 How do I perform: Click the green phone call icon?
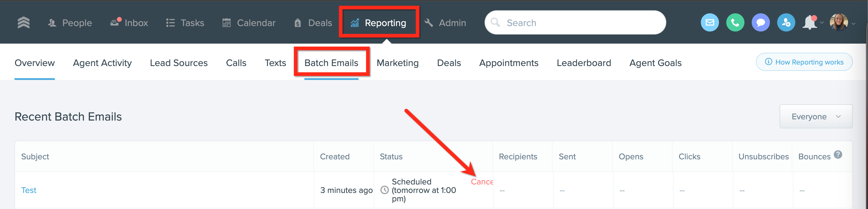tap(735, 23)
